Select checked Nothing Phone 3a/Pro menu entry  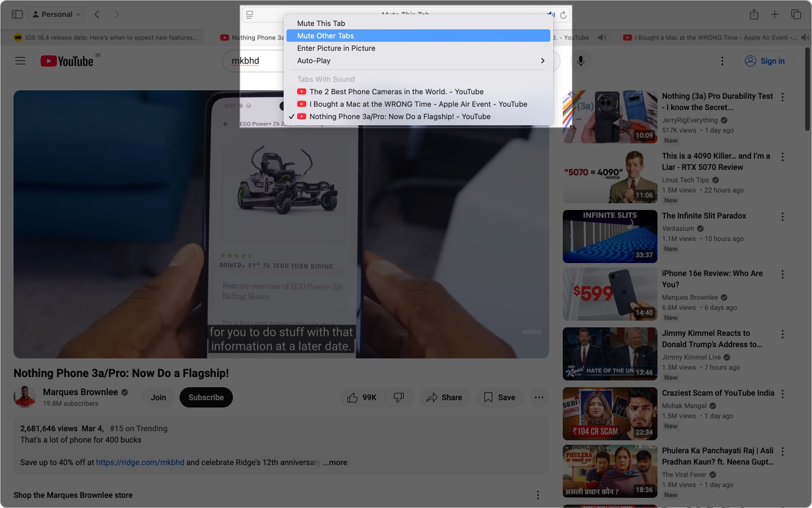pos(418,116)
